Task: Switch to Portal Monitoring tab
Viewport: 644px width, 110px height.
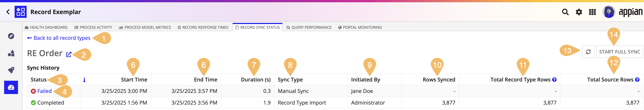Action: tap(360, 27)
